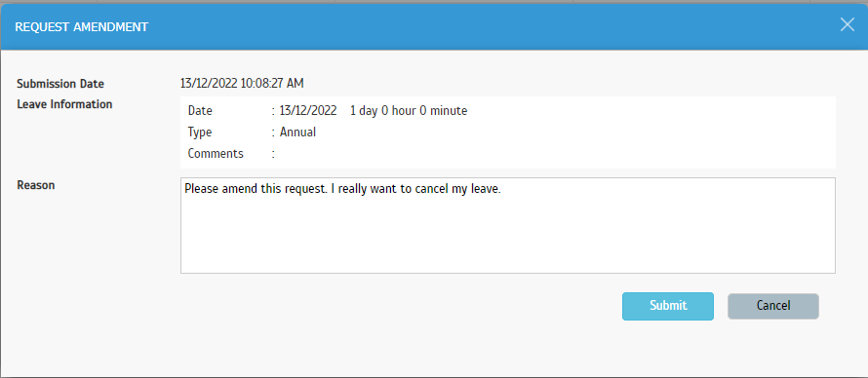Click the 'Please amend this request' text
868x378 pixels.
(255, 189)
